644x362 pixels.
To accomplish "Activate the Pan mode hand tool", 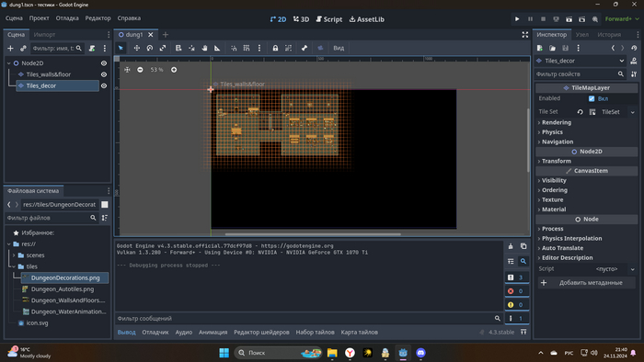I will [x=204, y=48].
